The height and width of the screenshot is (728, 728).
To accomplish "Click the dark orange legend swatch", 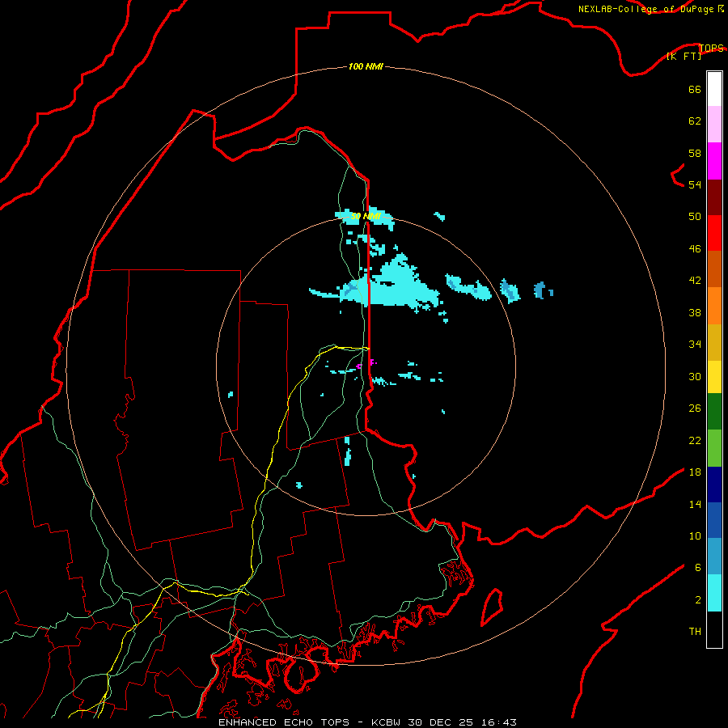I will pyautogui.click(x=714, y=269).
